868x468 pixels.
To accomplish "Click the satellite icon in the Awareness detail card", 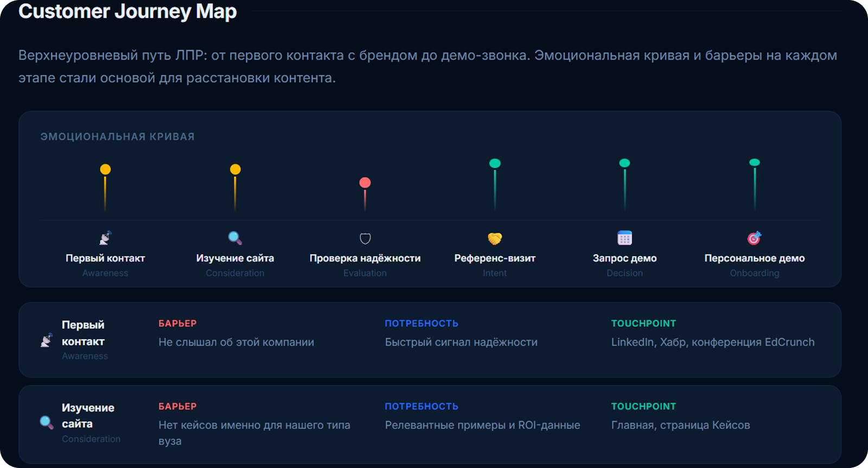I will pyautogui.click(x=47, y=340).
